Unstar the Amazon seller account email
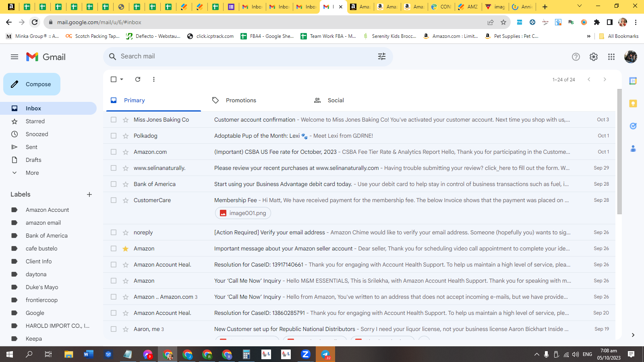This screenshot has width=644, height=362. coord(126,248)
